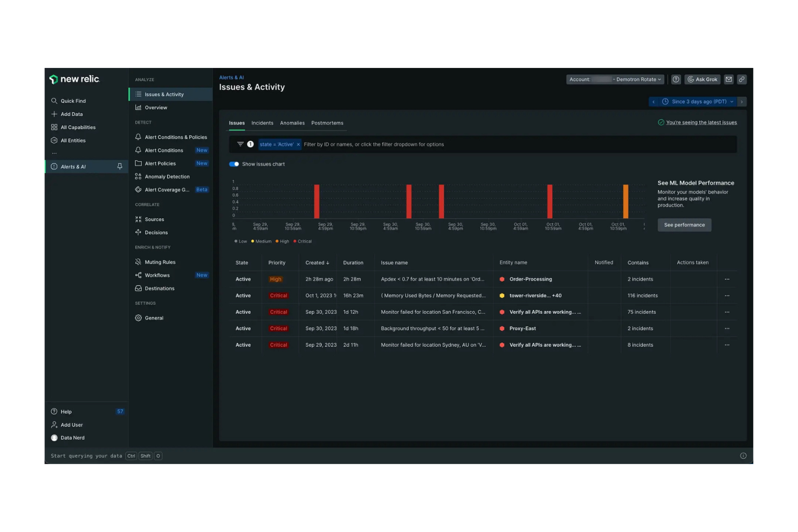Click the Workflows branching icon

(139, 275)
